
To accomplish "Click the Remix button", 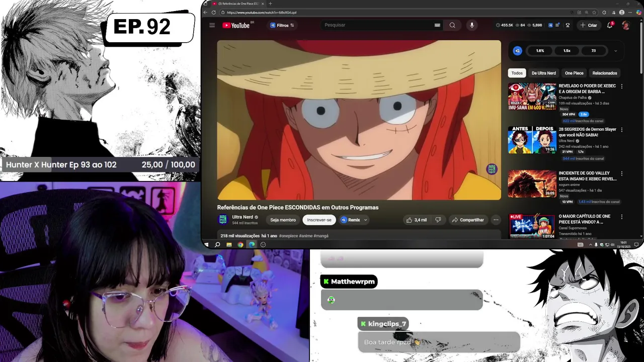I will click(350, 220).
